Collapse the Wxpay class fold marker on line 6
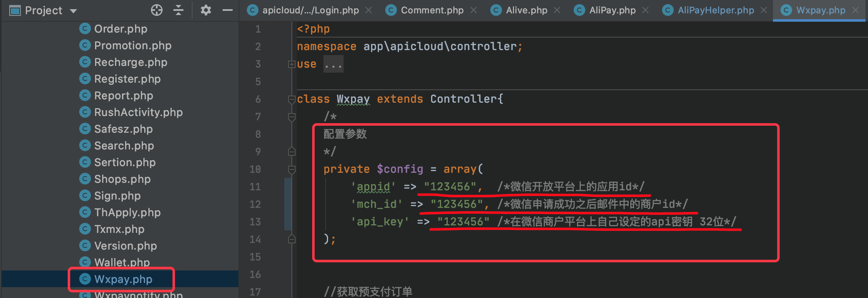 (291, 99)
